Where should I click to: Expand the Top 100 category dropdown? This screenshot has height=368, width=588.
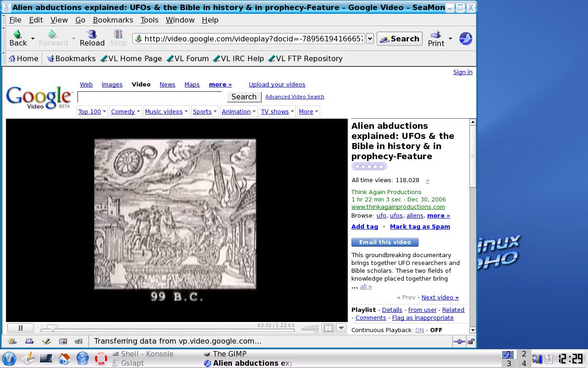(x=104, y=111)
